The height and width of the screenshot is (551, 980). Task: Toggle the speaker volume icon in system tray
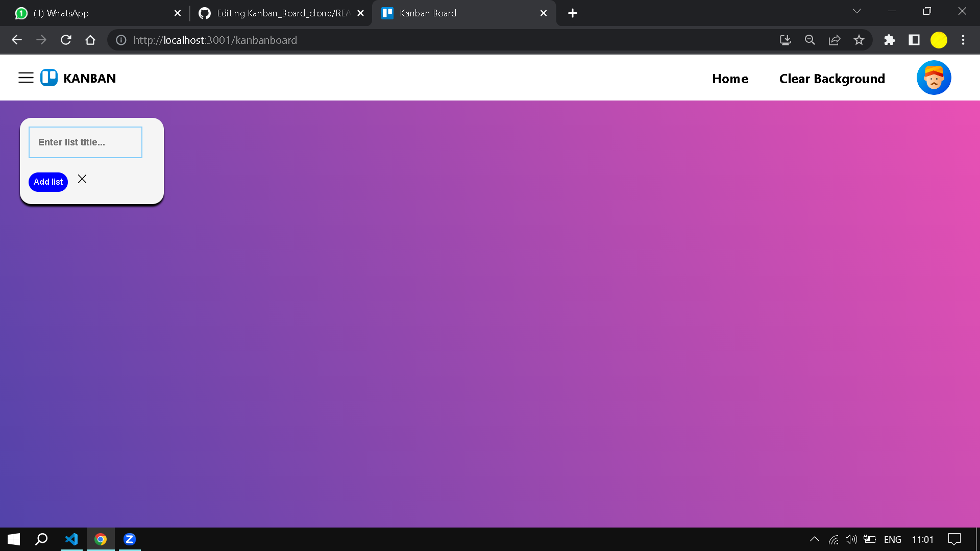point(851,539)
